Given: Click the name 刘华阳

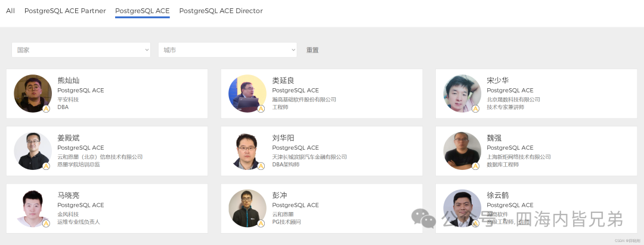Looking at the screenshot, I should point(283,138).
